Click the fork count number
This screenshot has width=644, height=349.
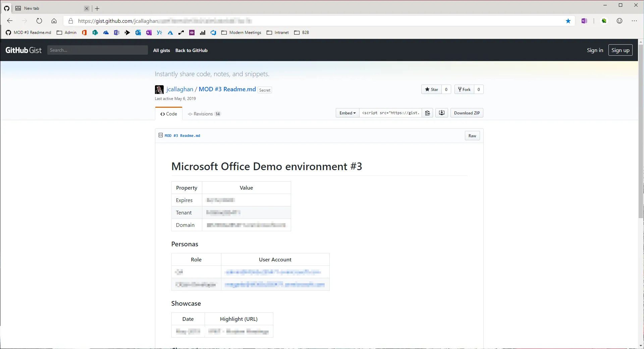click(x=479, y=89)
